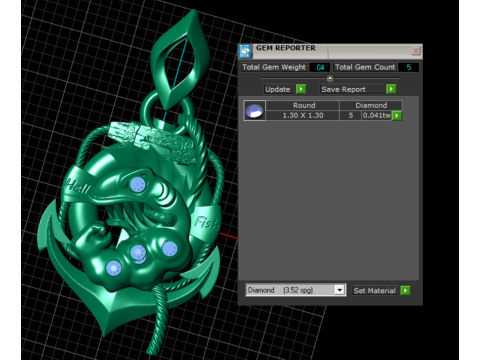Click the Update label button
This screenshot has width=480, height=360.
click(278, 89)
